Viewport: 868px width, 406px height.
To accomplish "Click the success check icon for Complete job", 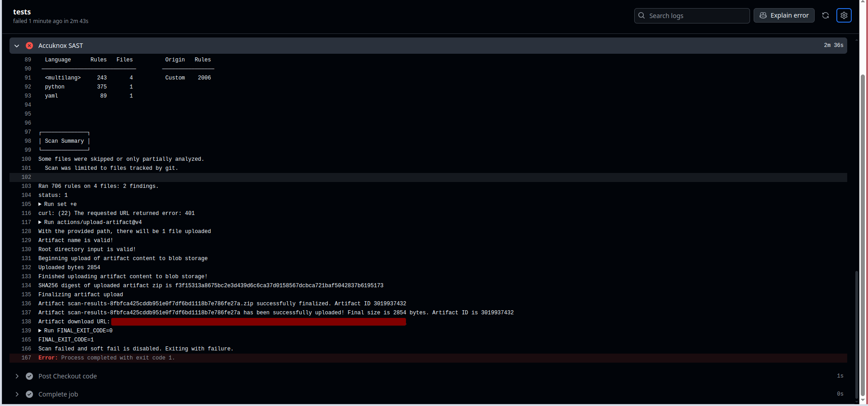I will pos(29,394).
